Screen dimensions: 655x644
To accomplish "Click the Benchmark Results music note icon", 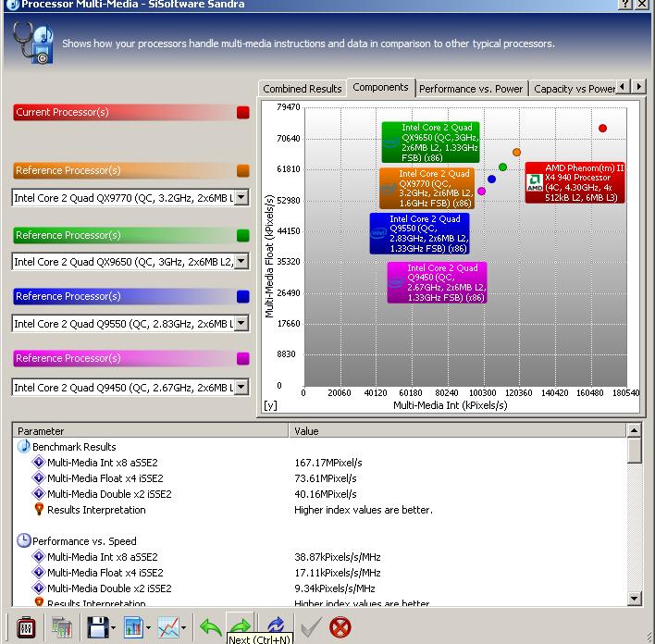I will coord(24,446).
